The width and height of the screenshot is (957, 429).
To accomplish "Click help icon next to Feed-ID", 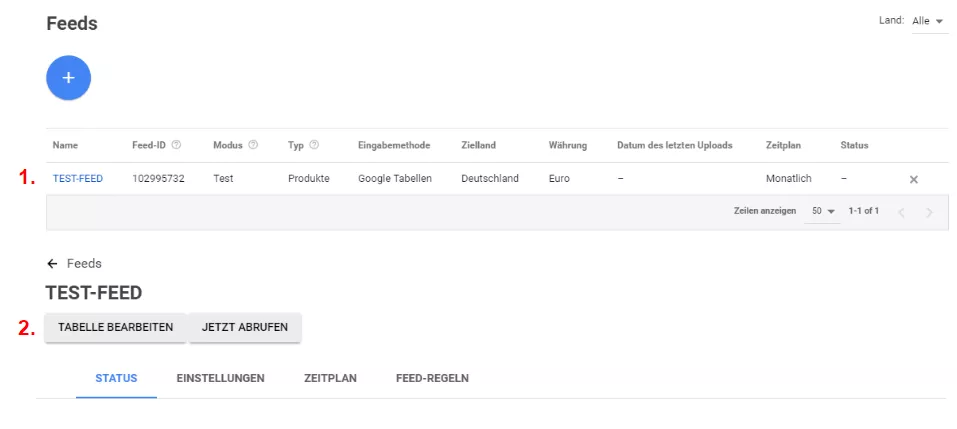I will pos(176,145).
